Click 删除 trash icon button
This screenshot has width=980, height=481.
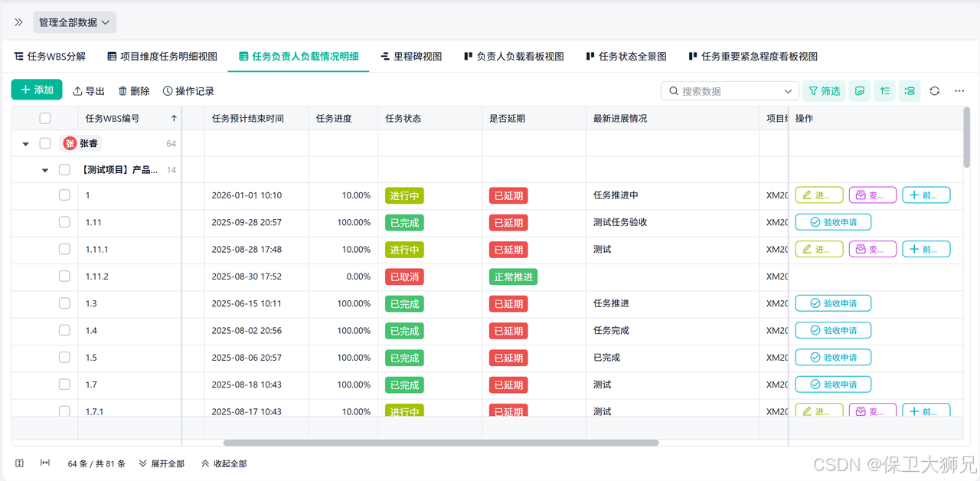pos(134,91)
